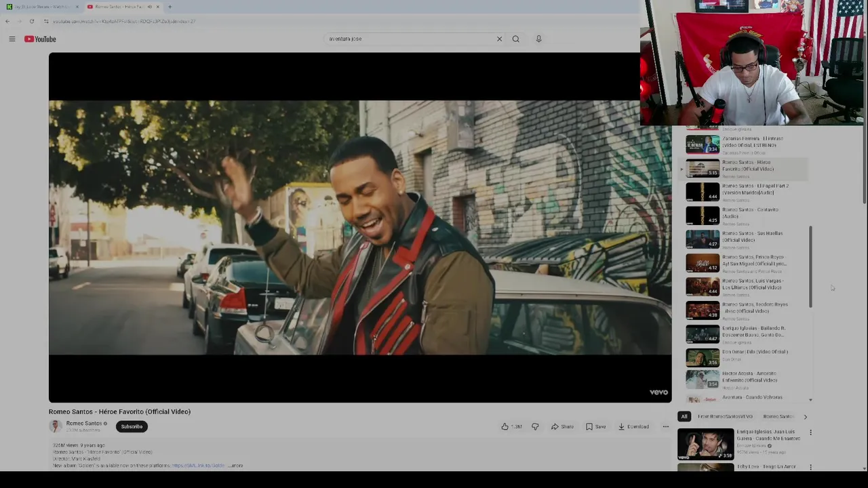868x488 pixels.
Task: Expand the description with '...more'
Action: [x=236, y=466]
